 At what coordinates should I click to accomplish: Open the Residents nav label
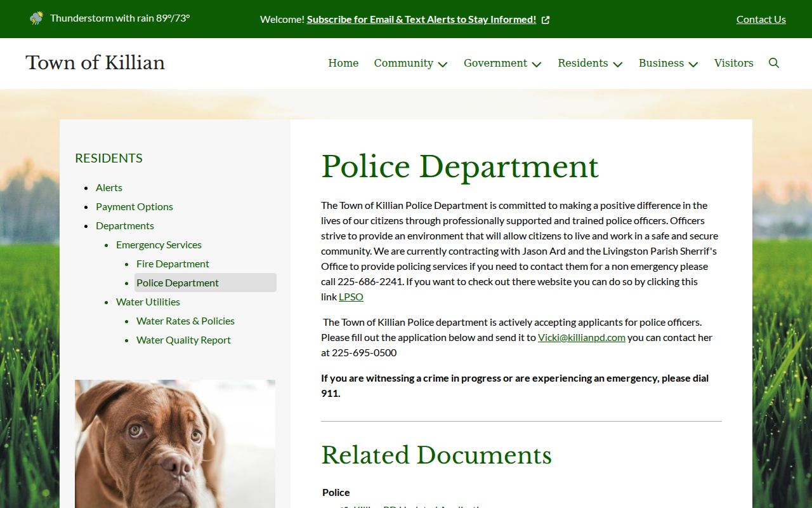coord(583,63)
